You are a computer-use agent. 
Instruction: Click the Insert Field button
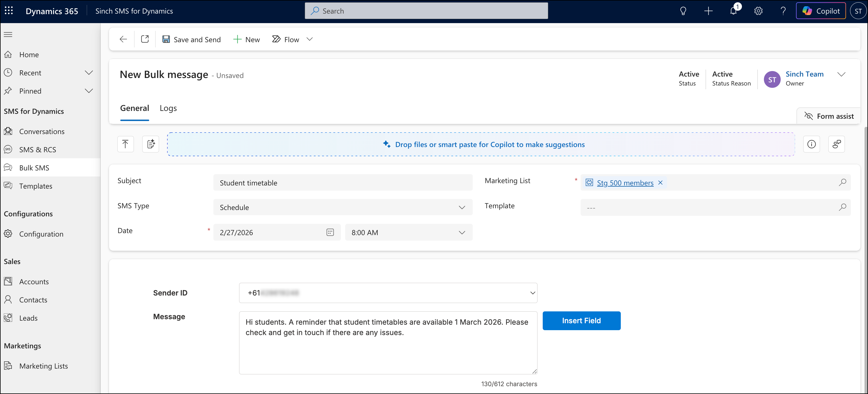(581, 321)
